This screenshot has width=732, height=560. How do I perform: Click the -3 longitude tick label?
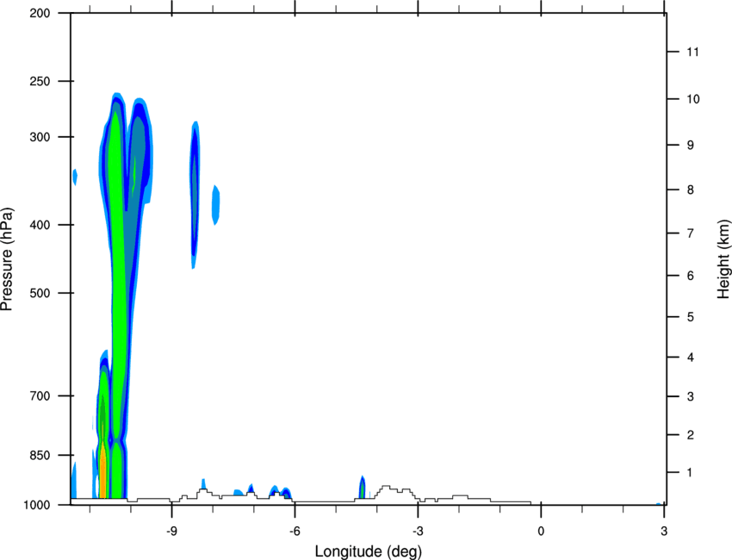(x=418, y=532)
